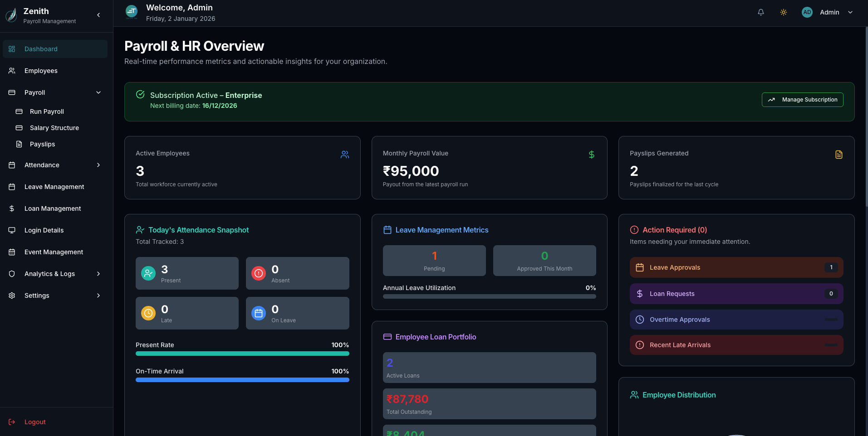Open Employees from the sidebar
Screen dimensions: 868x436
pos(41,71)
